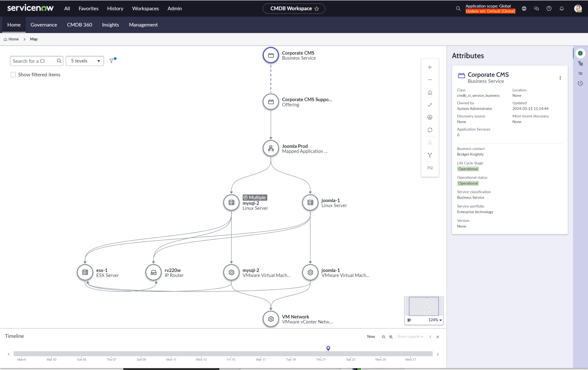Click the history clock icon in right sidebar

pyautogui.click(x=580, y=83)
